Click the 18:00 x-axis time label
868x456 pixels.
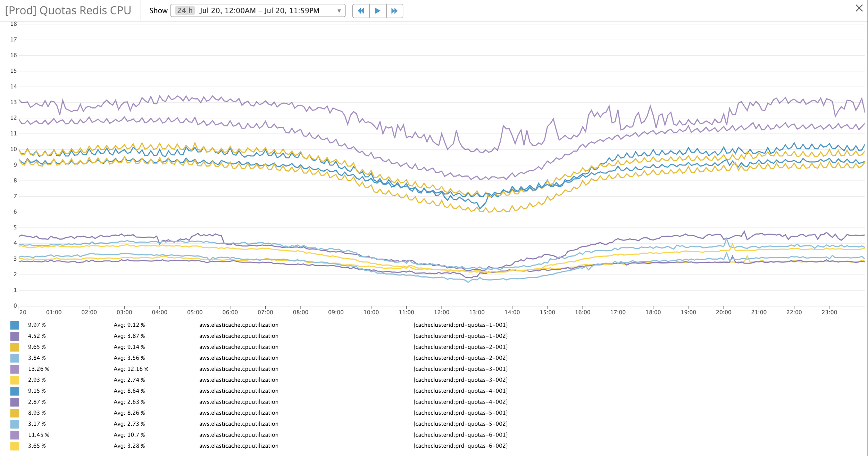(653, 312)
